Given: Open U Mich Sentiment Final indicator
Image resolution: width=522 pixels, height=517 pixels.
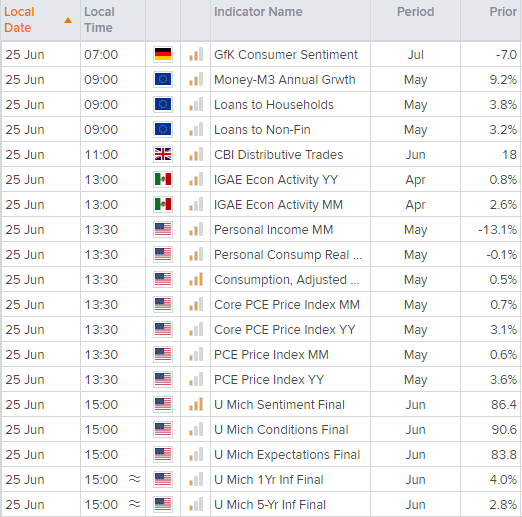Looking at the screenshot, I should [279, 405].
